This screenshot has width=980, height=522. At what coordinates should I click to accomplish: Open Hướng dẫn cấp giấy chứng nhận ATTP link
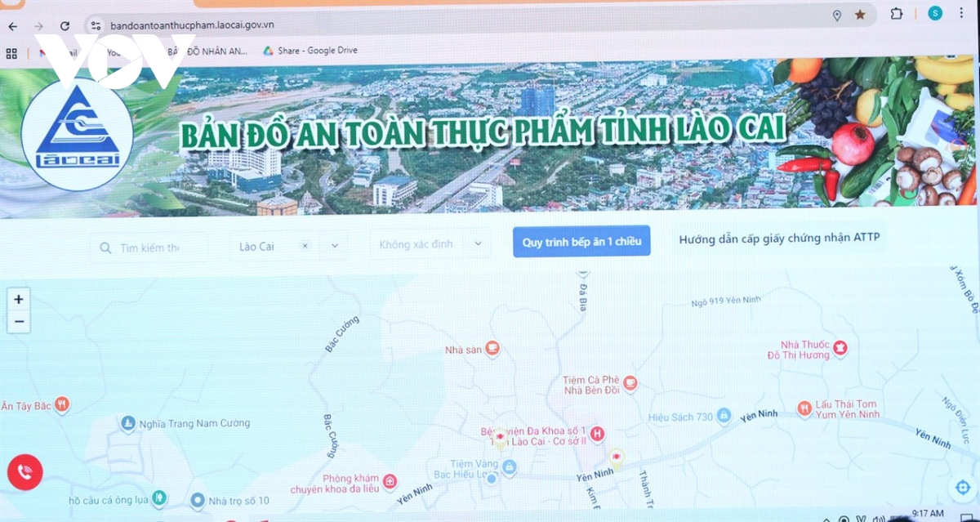[780, 238]
